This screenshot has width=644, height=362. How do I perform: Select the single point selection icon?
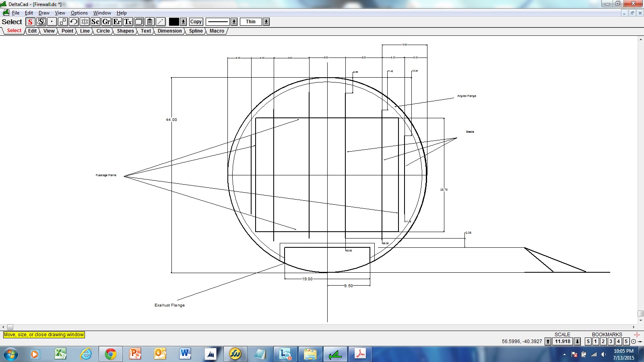(x=52, y=22)
